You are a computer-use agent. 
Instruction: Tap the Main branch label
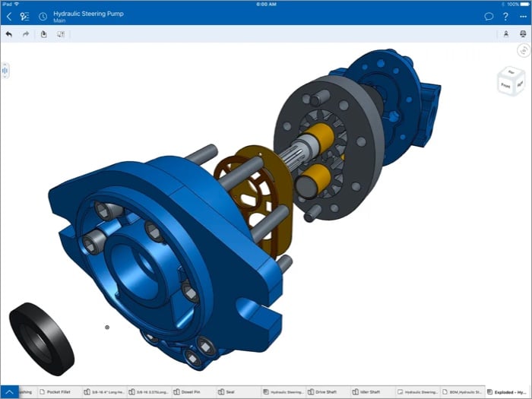pos(59,21)
